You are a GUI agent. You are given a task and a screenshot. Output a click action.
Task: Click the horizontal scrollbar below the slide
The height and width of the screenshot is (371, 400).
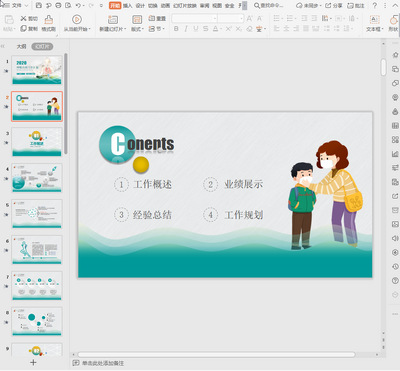point(216,355)
